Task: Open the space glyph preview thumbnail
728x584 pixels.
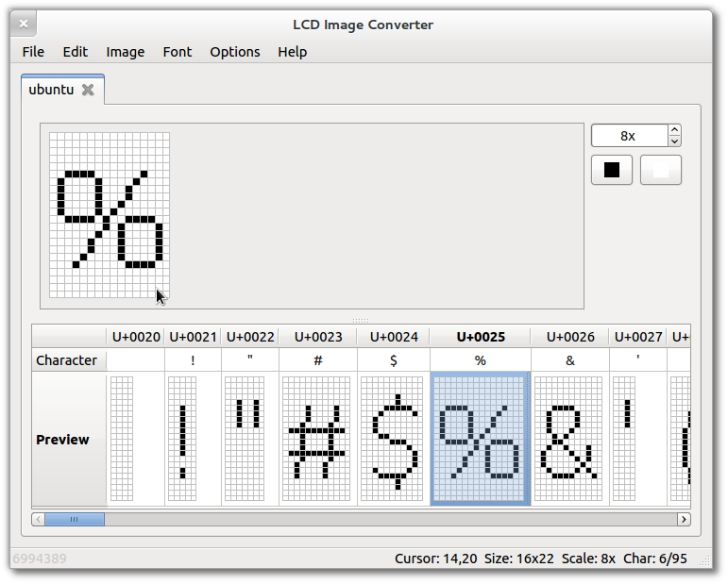Action: click(x=122, y=439)
